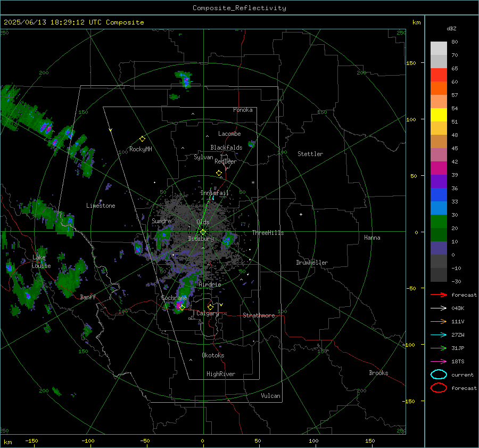Click the storm cell north of Ponoka near 200 ring
This screenshot has height=448, width=479.
[184, 79]
